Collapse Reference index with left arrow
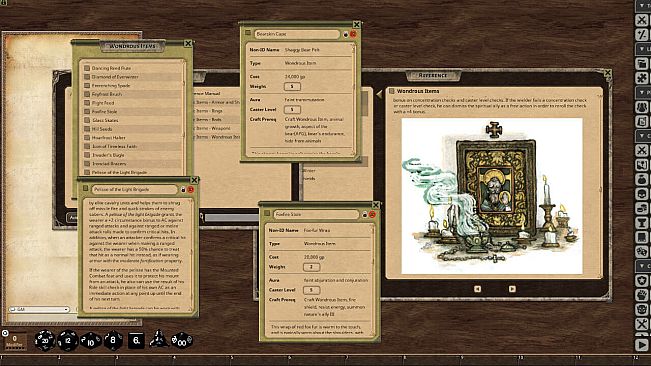This screenshot has width=651, height=366. pos(379,94)
